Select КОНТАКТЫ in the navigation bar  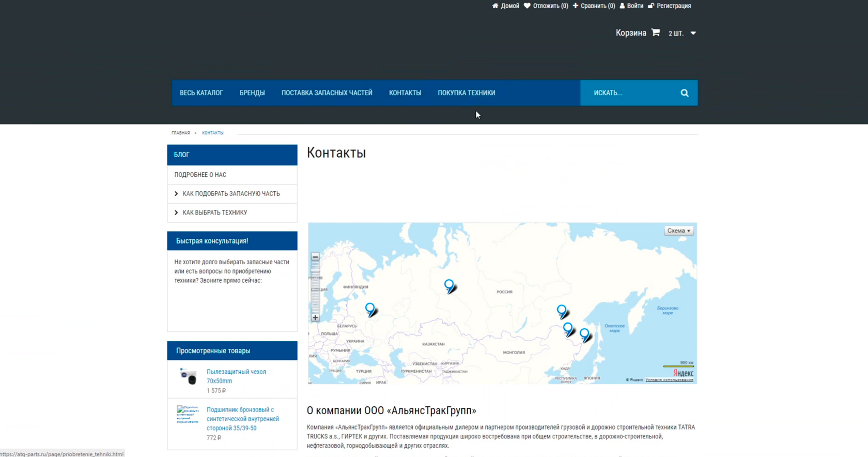[x=405, y=93]
